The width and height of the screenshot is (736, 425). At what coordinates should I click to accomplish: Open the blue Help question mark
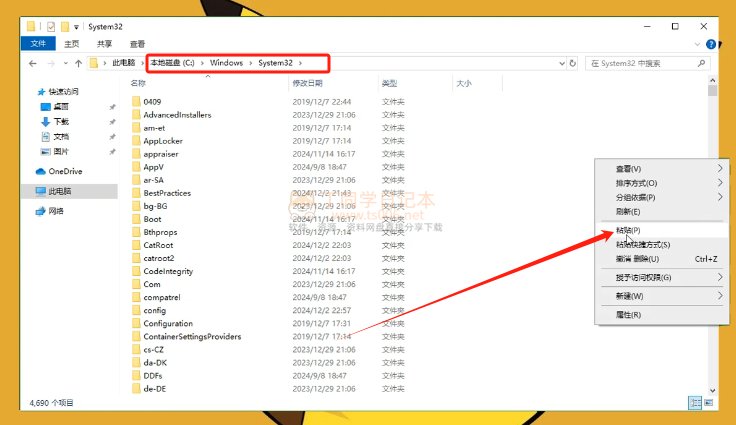coord(711,44)
